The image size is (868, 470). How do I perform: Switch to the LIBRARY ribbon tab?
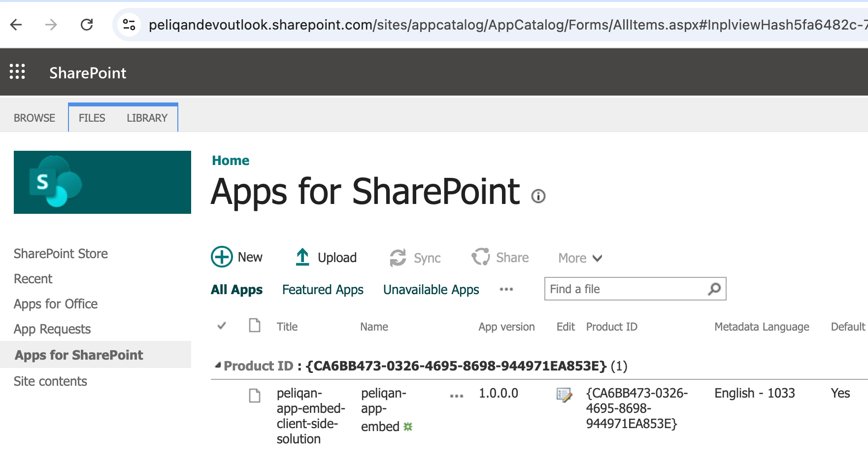point(147,118)
